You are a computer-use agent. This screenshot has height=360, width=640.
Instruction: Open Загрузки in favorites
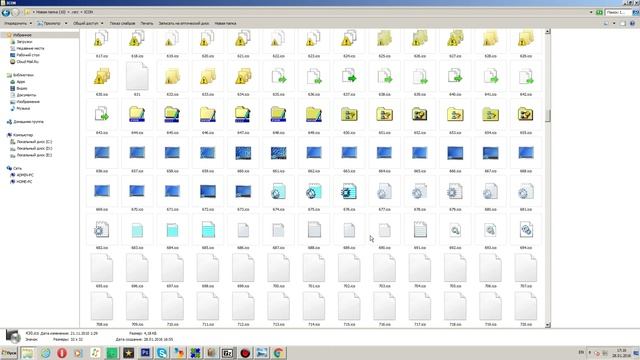click(24, 42)
